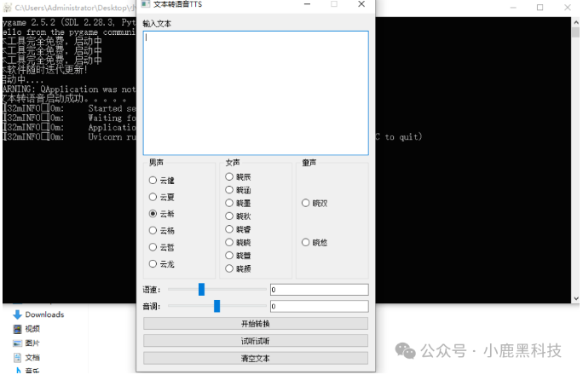Click the 文本转语音TTS window title icon
This screenshot has width=583, height=392.
tap(145, 5)
